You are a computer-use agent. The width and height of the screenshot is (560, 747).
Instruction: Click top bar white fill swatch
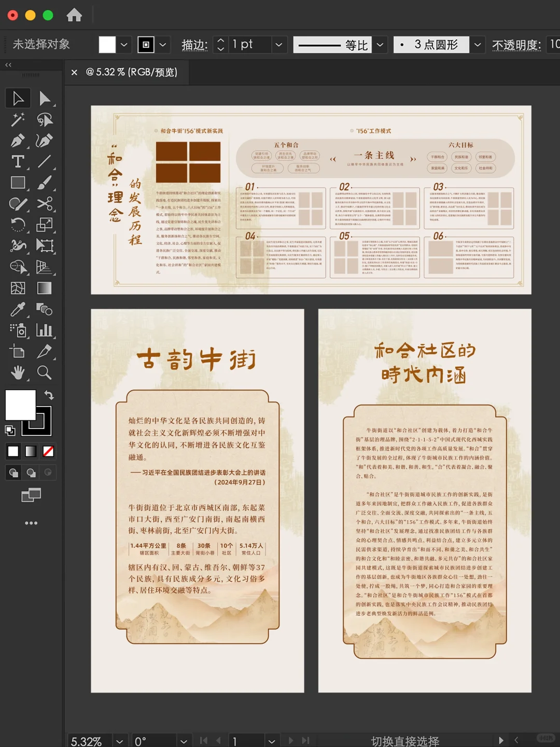click(x=107, y=45)
